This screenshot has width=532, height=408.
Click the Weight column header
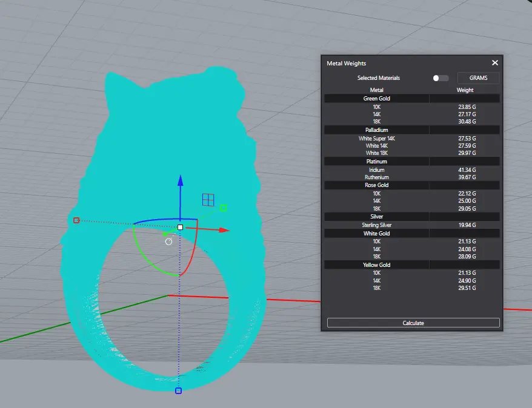(465, 90)
